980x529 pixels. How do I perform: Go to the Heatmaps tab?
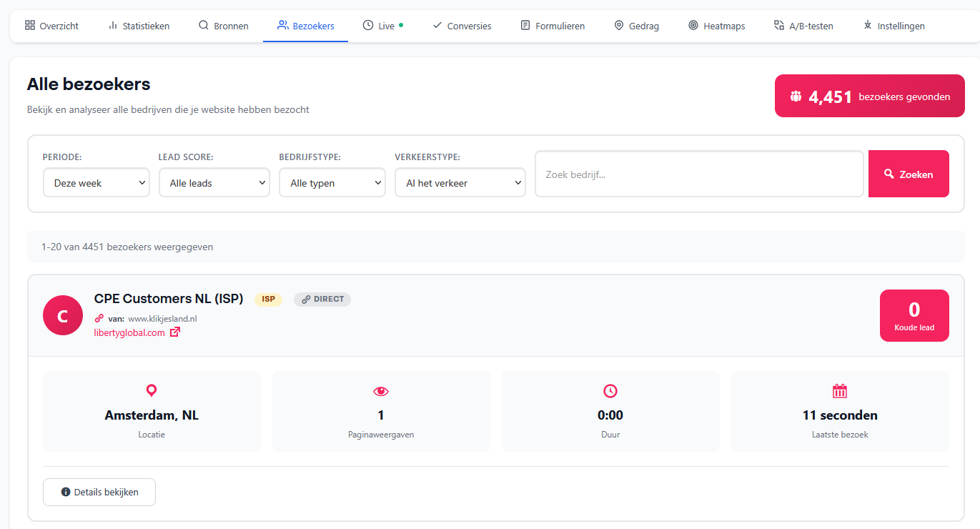[x=716, y=26]
